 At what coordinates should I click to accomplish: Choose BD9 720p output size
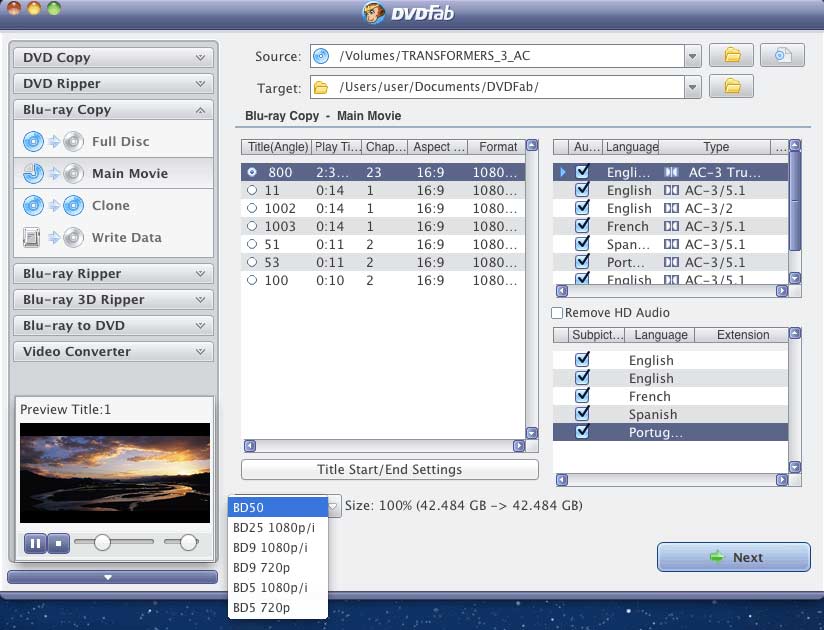(x=278, y=567)
